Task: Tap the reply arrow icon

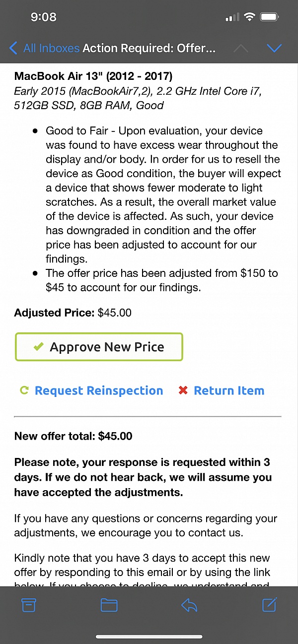Action: coord(189,605)
